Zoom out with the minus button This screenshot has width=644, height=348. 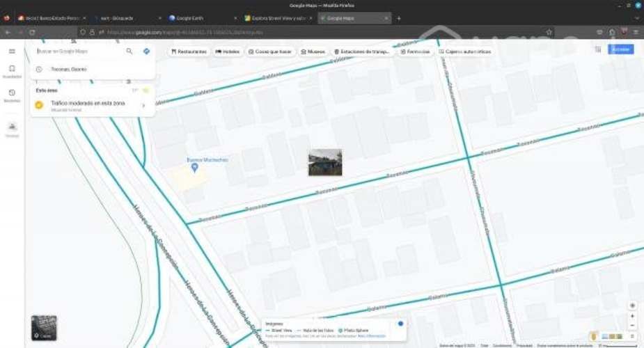(x=632, y=326)
